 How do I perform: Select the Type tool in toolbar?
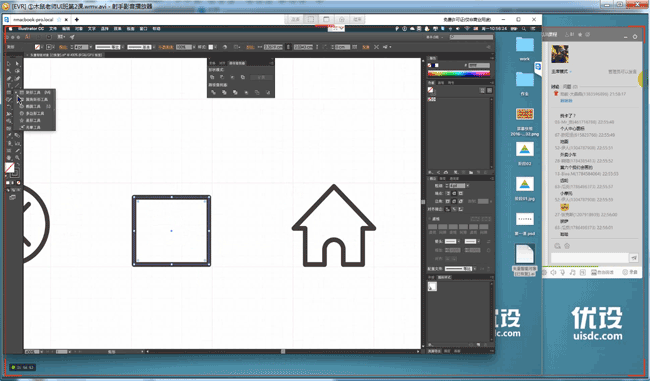[x=9, y=85]
